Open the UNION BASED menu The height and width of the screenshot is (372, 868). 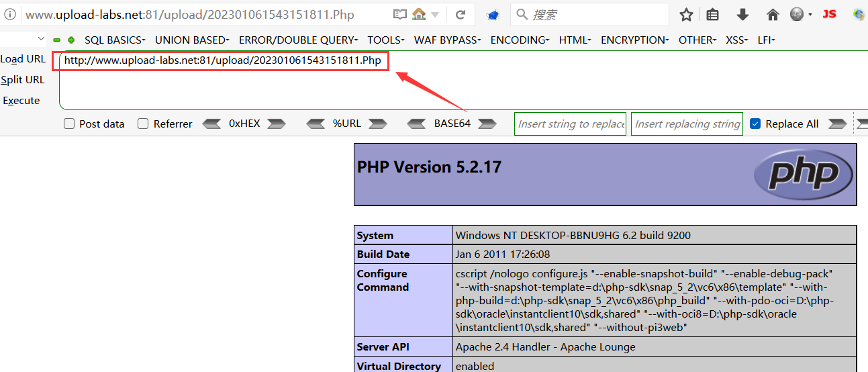[x=192, y=40]
